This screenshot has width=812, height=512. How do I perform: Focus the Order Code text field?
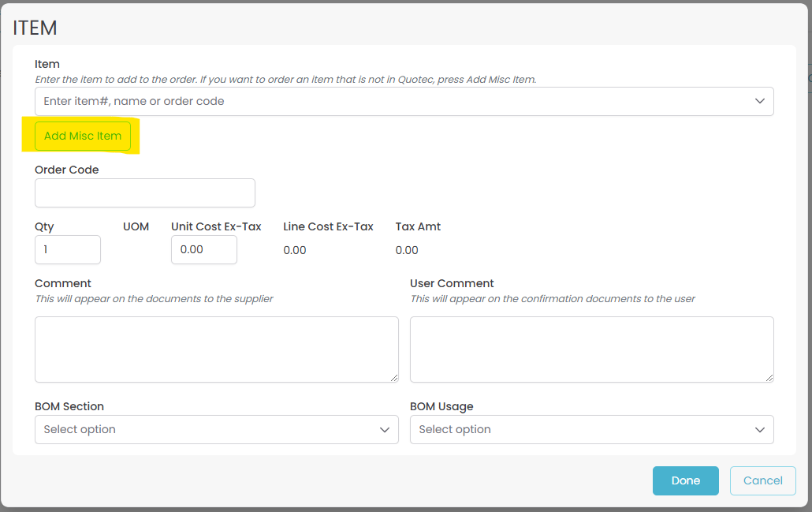(x=145, y=192)
